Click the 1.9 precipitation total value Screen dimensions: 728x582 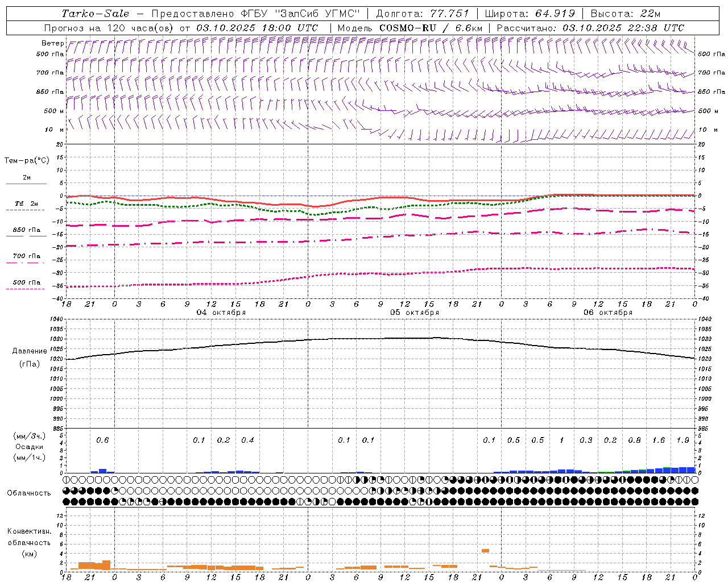point(682,440)
